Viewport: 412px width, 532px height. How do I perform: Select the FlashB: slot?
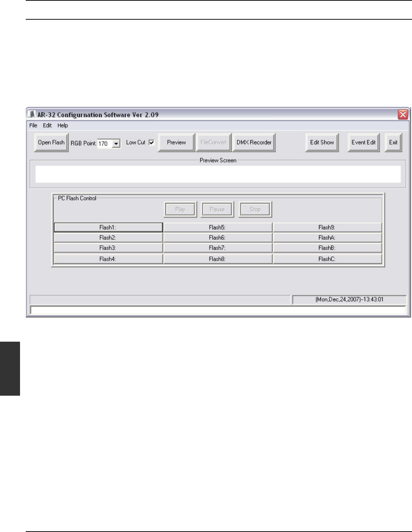tap(327, 248)
